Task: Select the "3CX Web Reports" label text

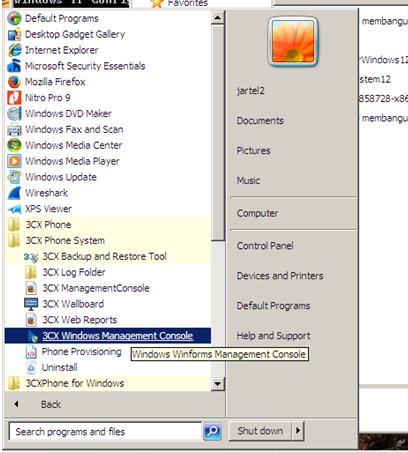Action: tap(80, 320)
